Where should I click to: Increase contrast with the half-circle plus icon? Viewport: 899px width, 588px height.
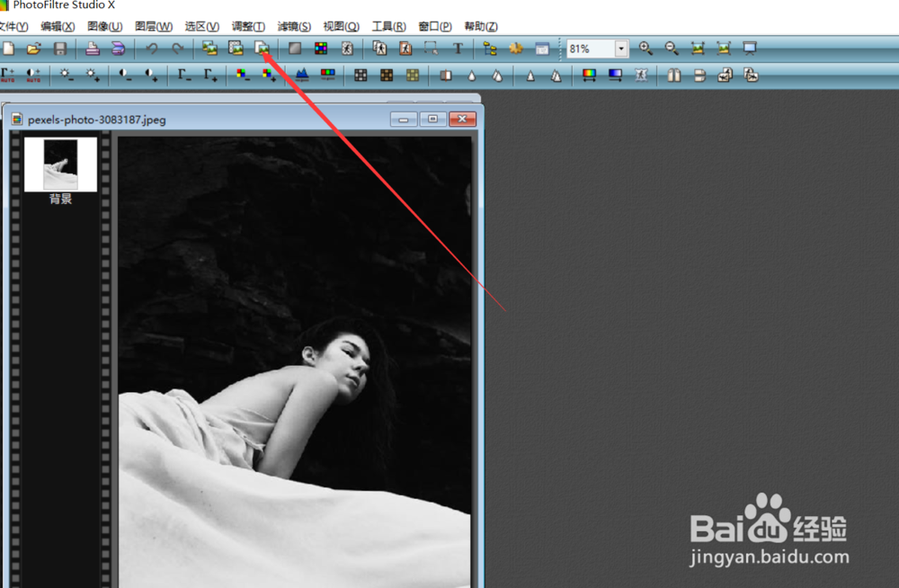click(x=151, y=76)
